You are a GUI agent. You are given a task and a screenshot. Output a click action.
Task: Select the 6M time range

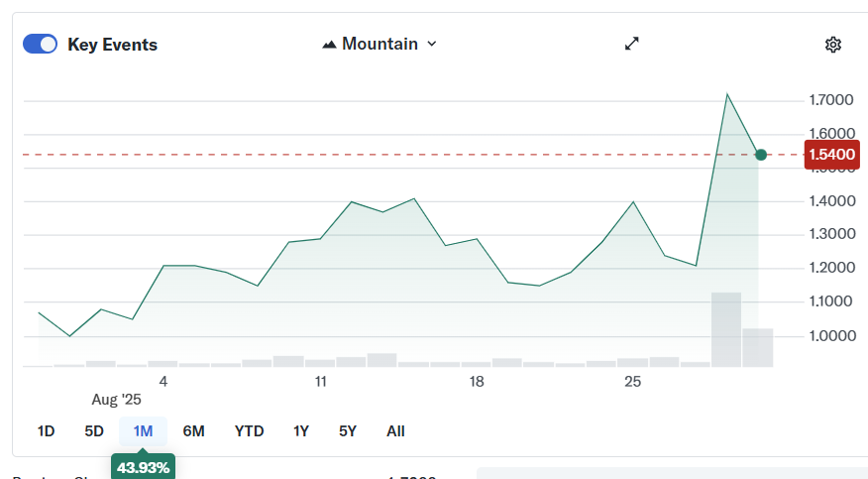[x=193, y=431]
